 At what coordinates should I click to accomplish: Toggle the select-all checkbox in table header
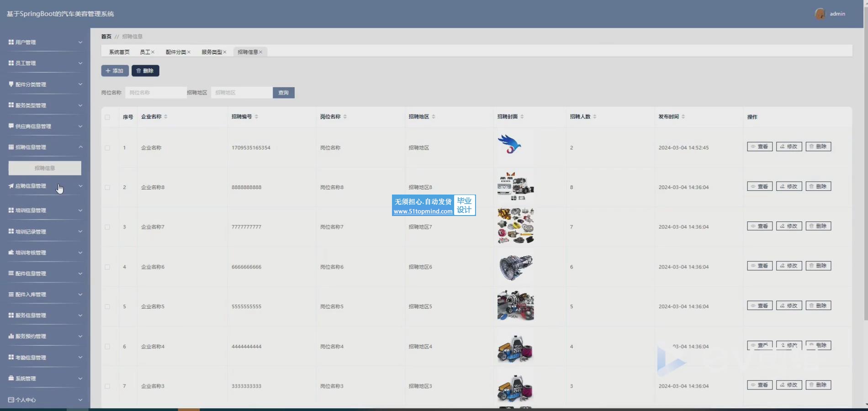pyautogui.click(x=107, y=117)
